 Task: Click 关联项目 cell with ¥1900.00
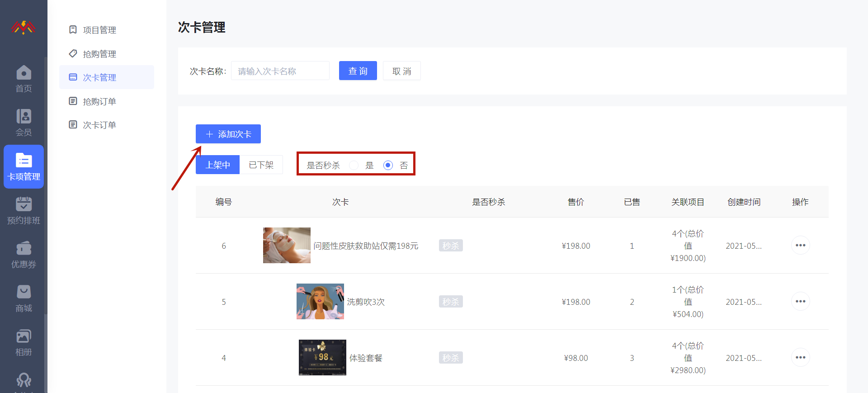click(688, 246)
